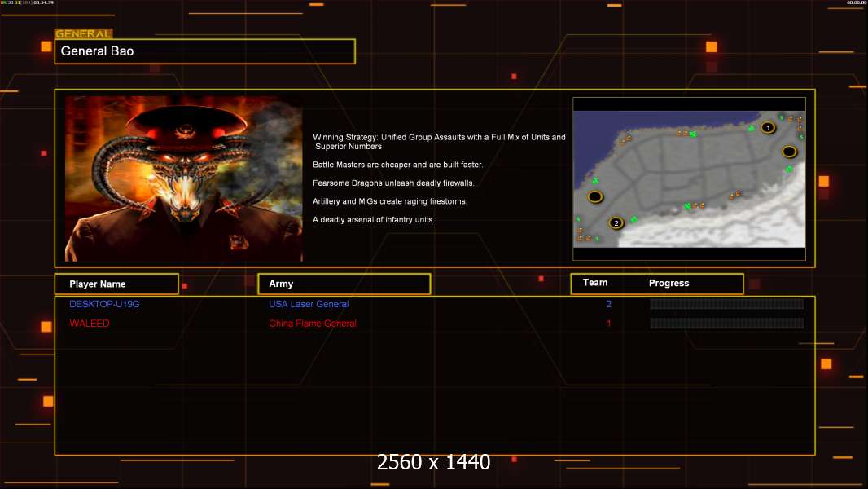Select player name DESKTOP-U19G
Viewport: 868px width, 489px height.
pos(104,304)
